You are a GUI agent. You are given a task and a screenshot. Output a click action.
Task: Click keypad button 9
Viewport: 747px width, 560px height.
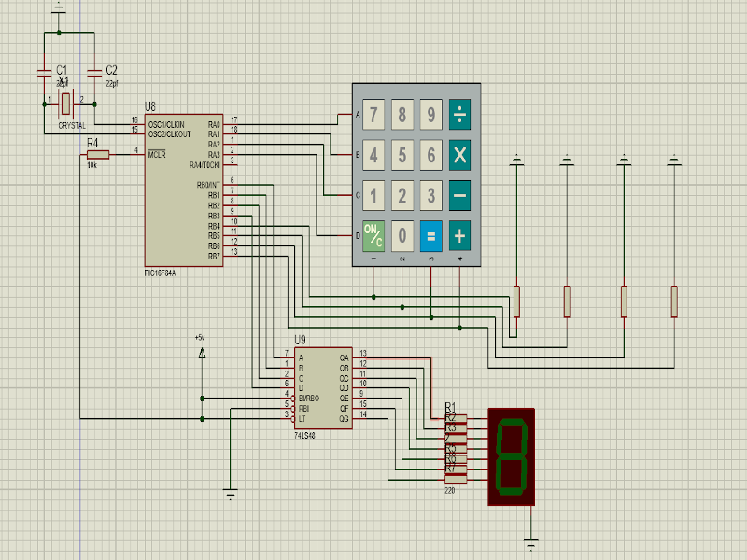pos(430,114)
